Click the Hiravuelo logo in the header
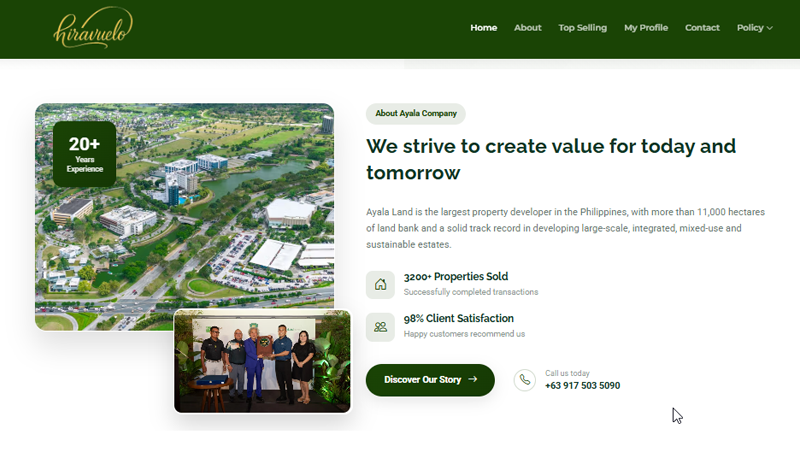The width and height of the screenshot is (800, 463). tap(93, 28)
